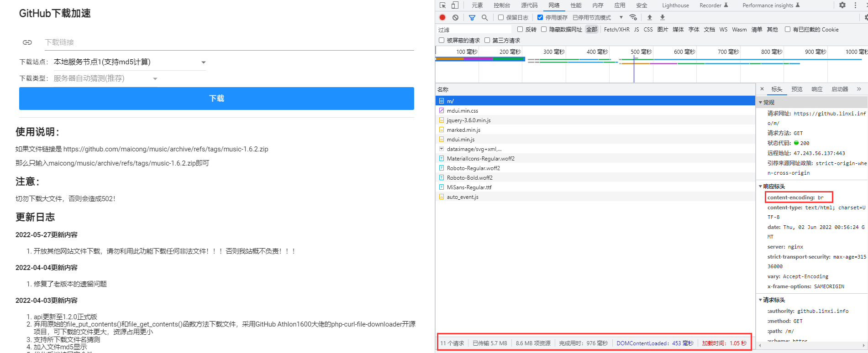The height and width of the screenshot is (353, 868).
Task: Select the All (全部) filter
Action: [x=592, y=29]
